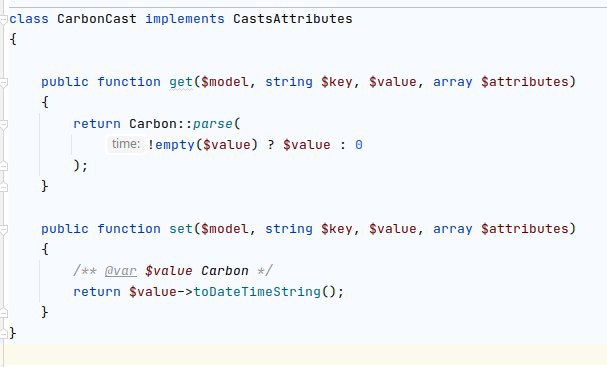The width and height of the screenshot is (607, 367).
Task: Fold the return Carbon::parse statement in gutter
Action: (x=3, y=125)
